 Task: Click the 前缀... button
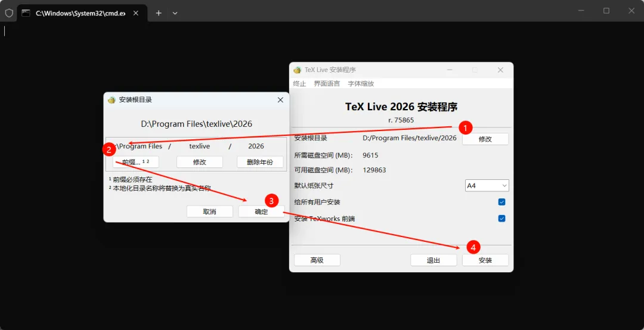tap(136, 162)
